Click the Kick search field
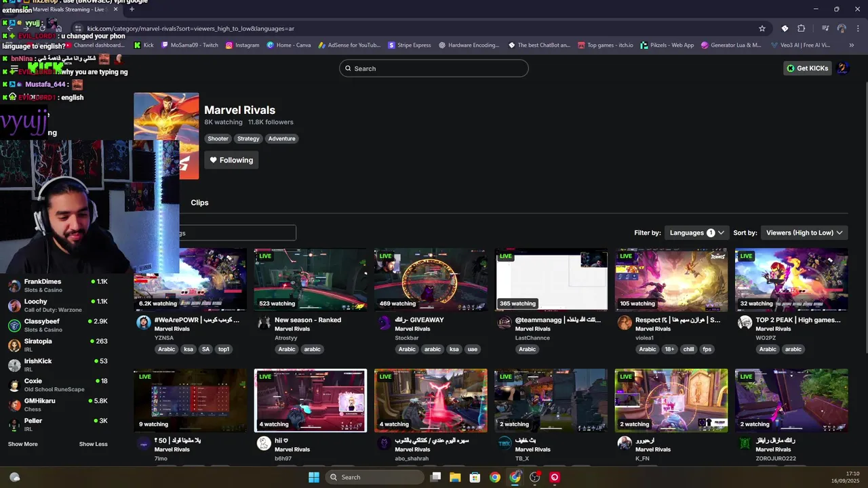 (434, 68)
